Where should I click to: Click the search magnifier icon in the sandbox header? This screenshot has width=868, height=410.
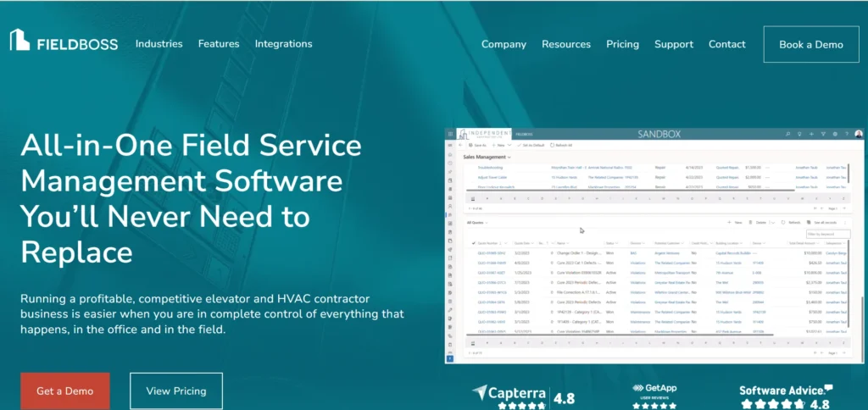click(787, 134)
